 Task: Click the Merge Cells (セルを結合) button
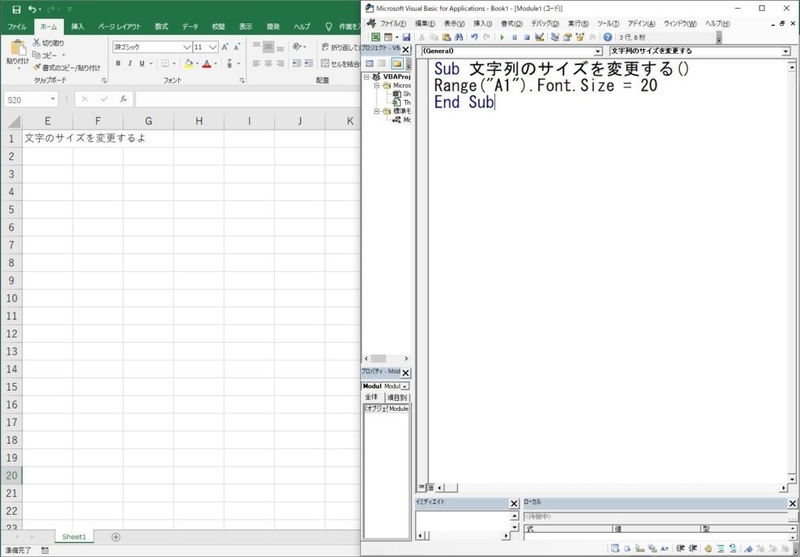(x=341, y=64)
